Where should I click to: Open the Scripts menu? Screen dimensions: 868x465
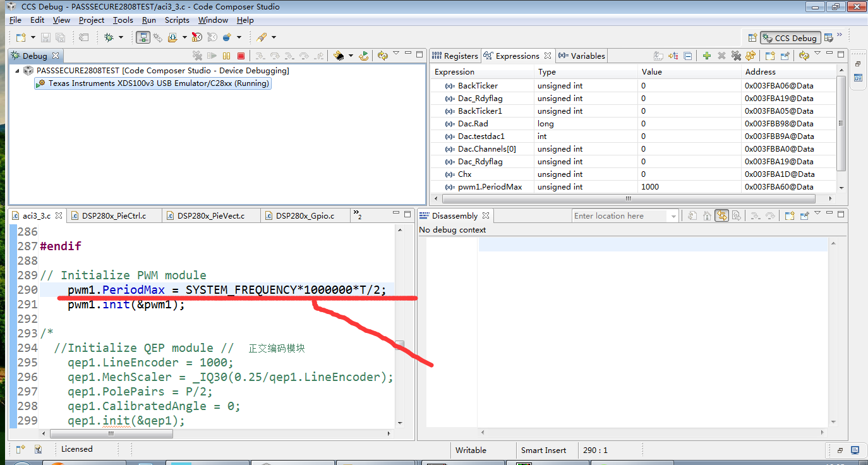tap(177, 20)
